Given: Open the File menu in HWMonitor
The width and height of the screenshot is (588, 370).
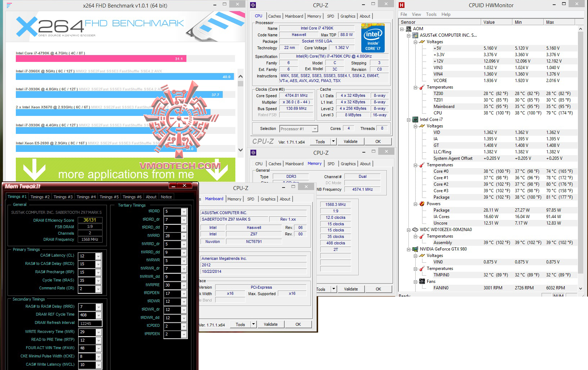Looking at the screenshot, I should 404,14.
